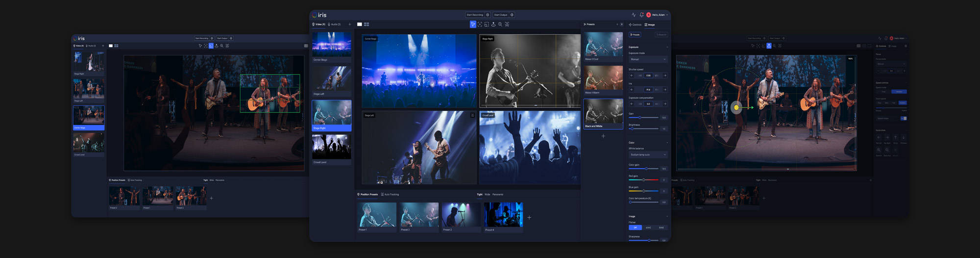The width and height of the screenshot is (980, 258).
Task: Open White balance Sodium lamp auto dropdown
Action: tap(648, 155)
